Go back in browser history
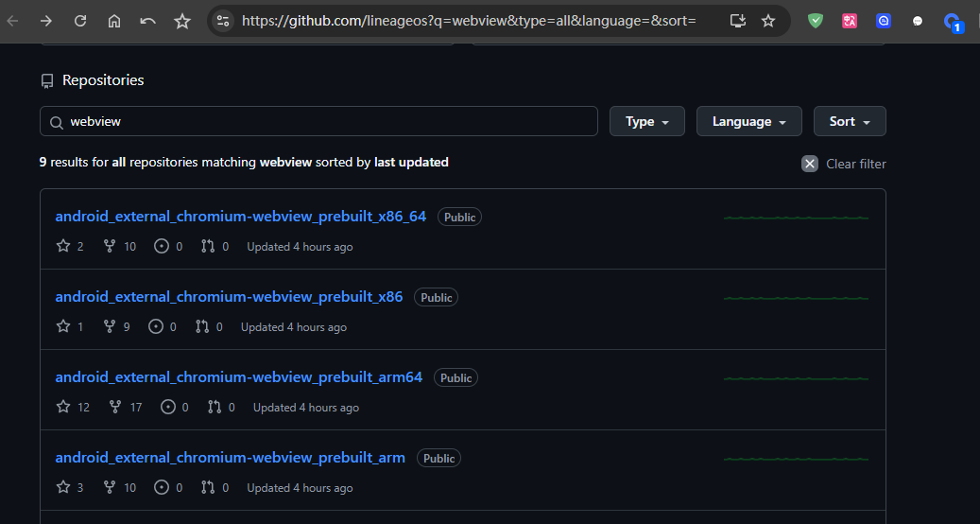The height and width of the screenshot is (524, 980). click(12, 21)
